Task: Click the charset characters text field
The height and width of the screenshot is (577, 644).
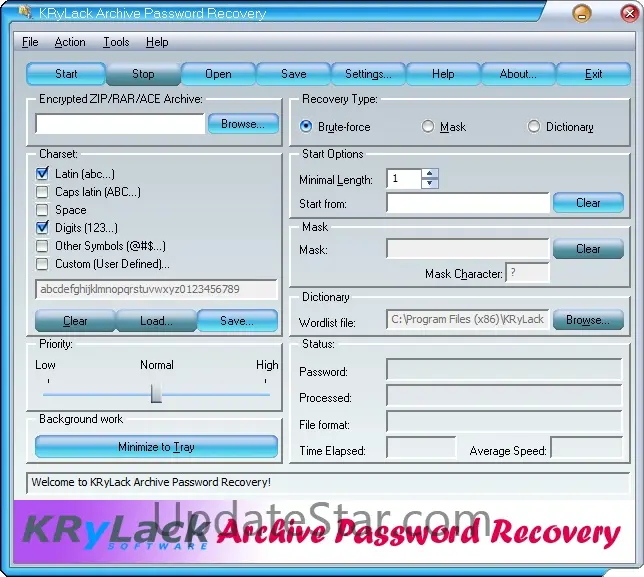Action: click(156, 289)
